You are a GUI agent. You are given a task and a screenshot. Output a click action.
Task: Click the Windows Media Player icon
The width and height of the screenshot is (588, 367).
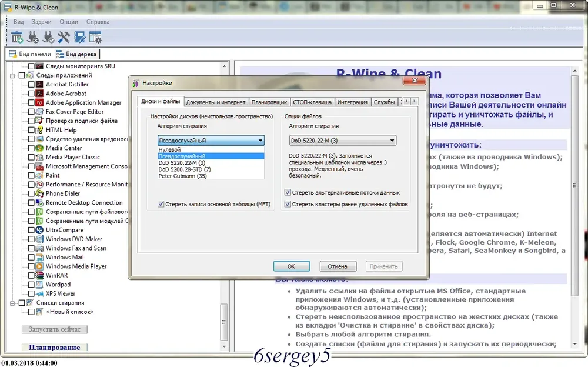coord(39,266)
